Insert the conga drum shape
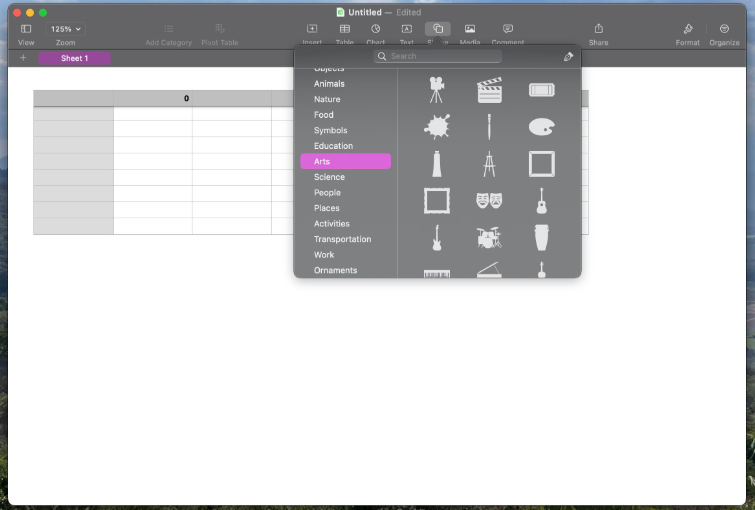The width and height of the screenshot is (755, 510). tap(542, 238)
